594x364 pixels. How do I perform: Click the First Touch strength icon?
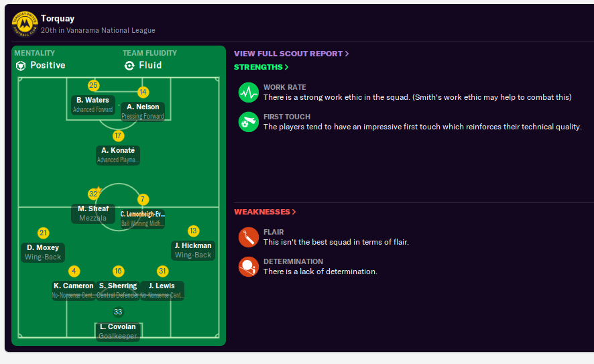click(x=249, y=122)
